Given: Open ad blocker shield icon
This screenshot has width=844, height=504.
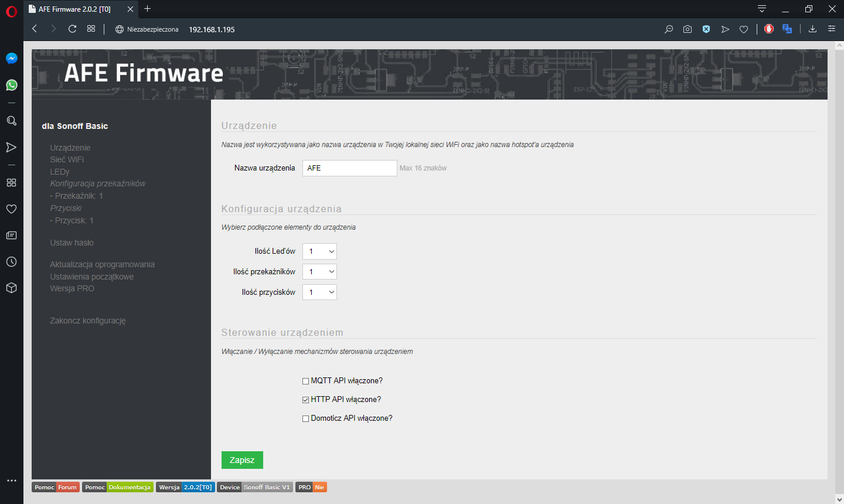Looking at the screenshot, I should (706, 29).
